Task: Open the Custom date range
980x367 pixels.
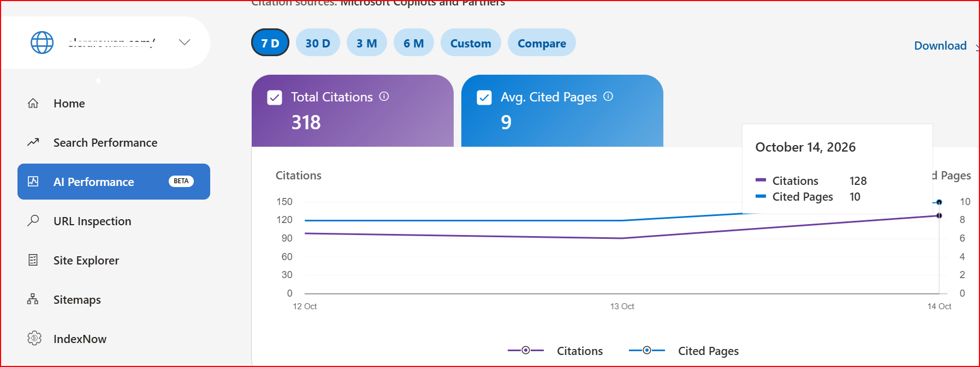Action: [x=471, y=43]
